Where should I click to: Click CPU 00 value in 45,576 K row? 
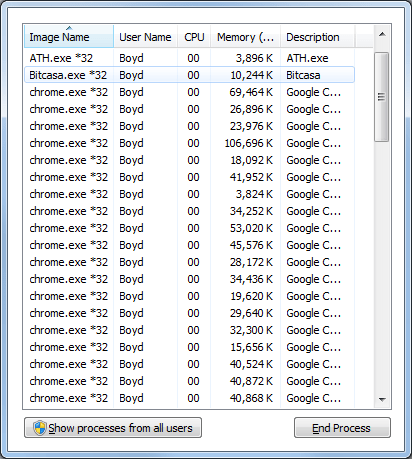coord(193,245)
